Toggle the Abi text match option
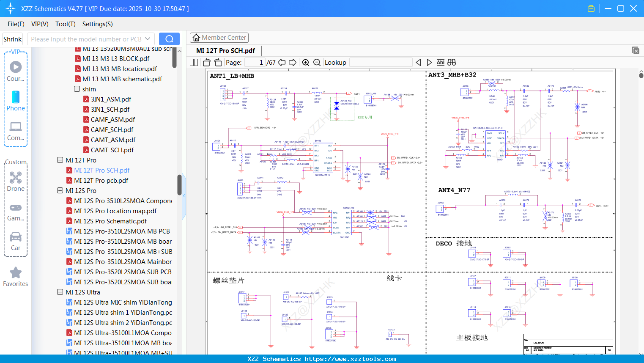The height and width of the screenshot is (363, 644). pyautogui.click(x=440, y=63)
